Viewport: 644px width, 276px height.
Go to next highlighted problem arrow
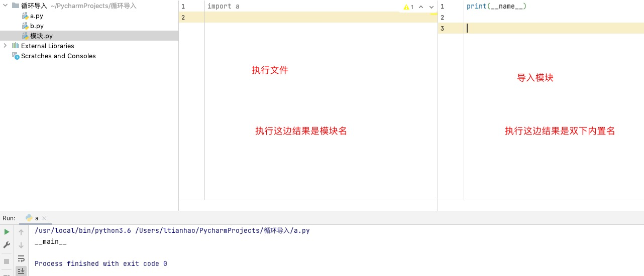(432, 7)
